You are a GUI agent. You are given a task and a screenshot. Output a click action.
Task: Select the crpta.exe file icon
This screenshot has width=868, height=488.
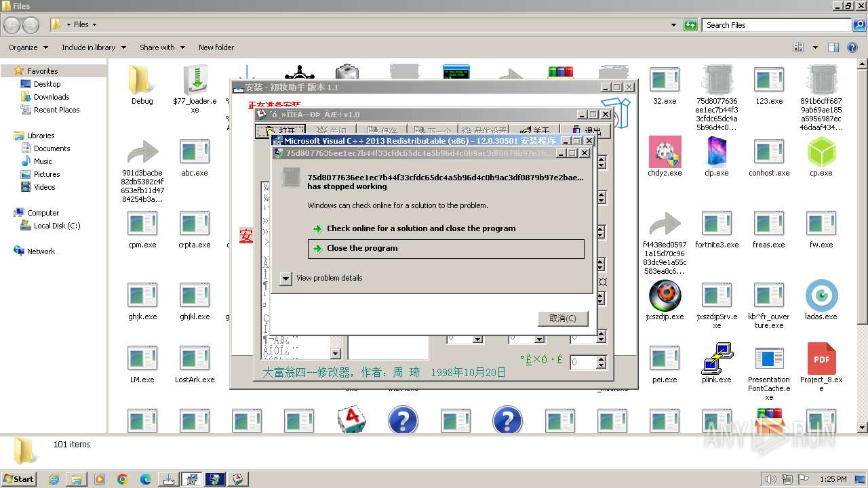pos(195,224)
